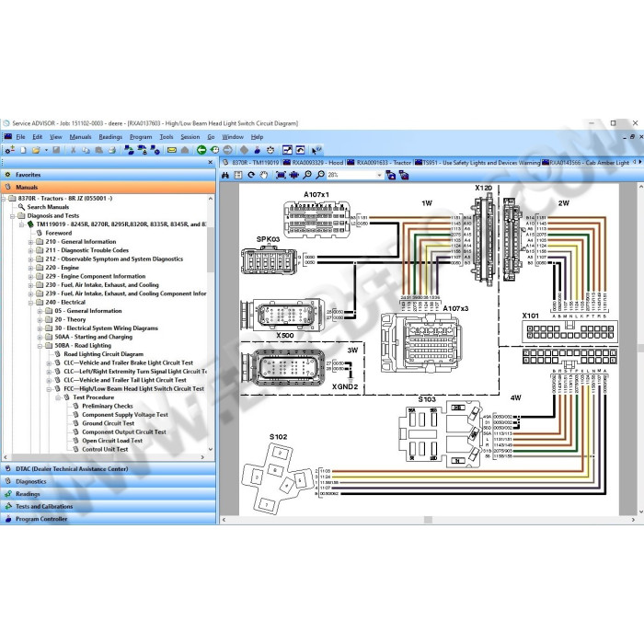Click the gray Home icon in toolbar

(185, 150)
